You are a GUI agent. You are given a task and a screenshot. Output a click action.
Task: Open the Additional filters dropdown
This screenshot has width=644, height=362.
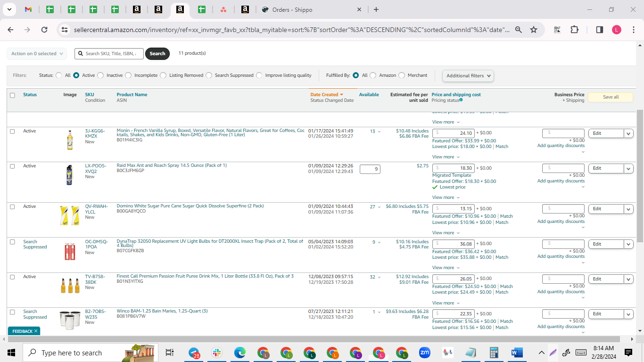coord(468,75)
